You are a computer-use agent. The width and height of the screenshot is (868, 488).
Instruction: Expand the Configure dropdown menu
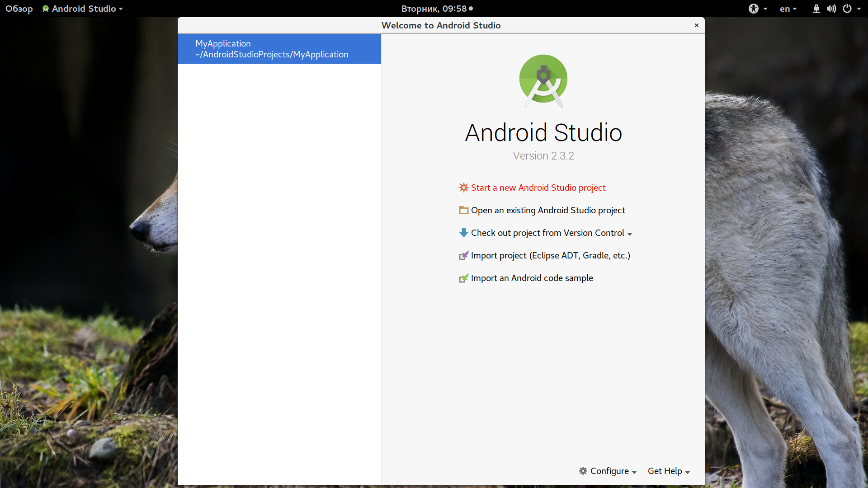(608, 471)
